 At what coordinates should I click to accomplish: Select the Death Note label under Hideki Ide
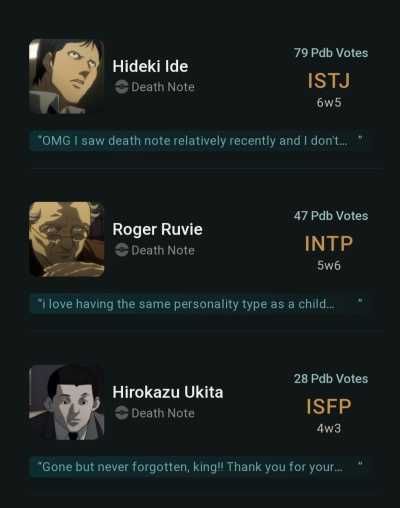163,87
